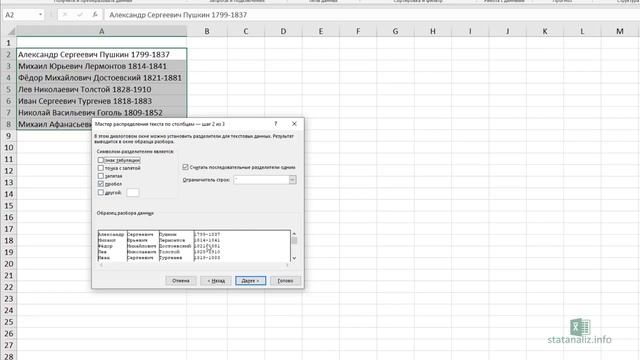
Task: Select column E header
Action: (321, 31)
